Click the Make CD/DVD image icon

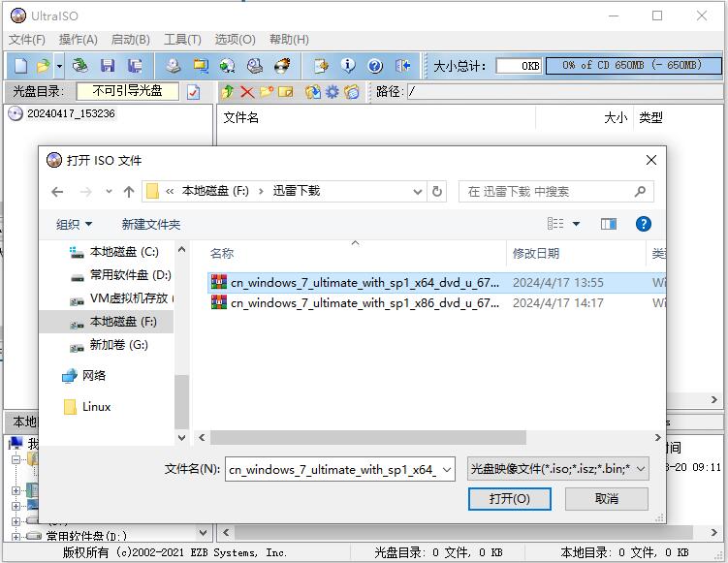[x=174, y=66]
